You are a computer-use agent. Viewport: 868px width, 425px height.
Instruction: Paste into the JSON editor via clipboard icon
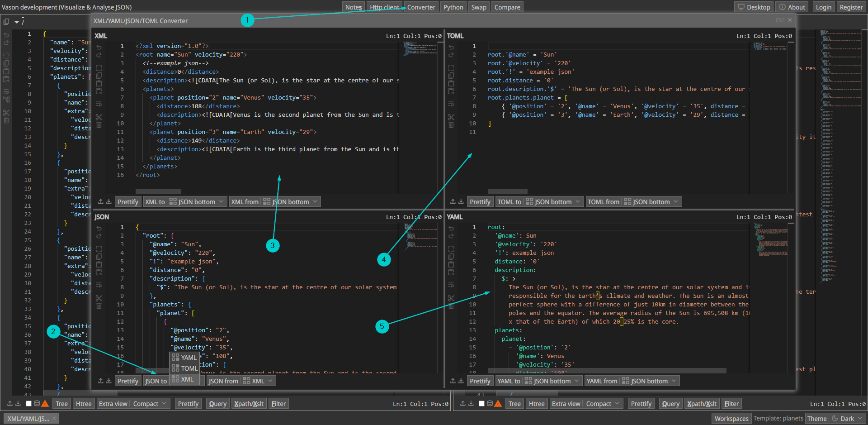pos(99,264)
